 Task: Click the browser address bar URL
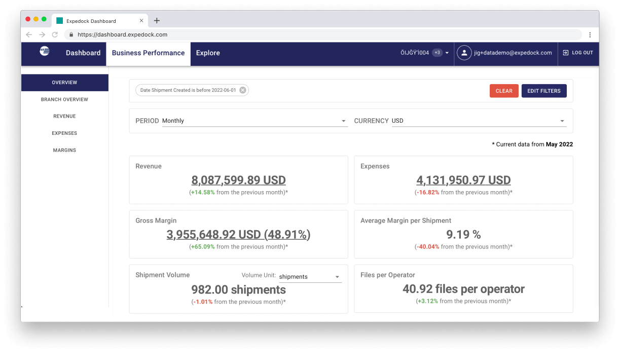point(122,35)
